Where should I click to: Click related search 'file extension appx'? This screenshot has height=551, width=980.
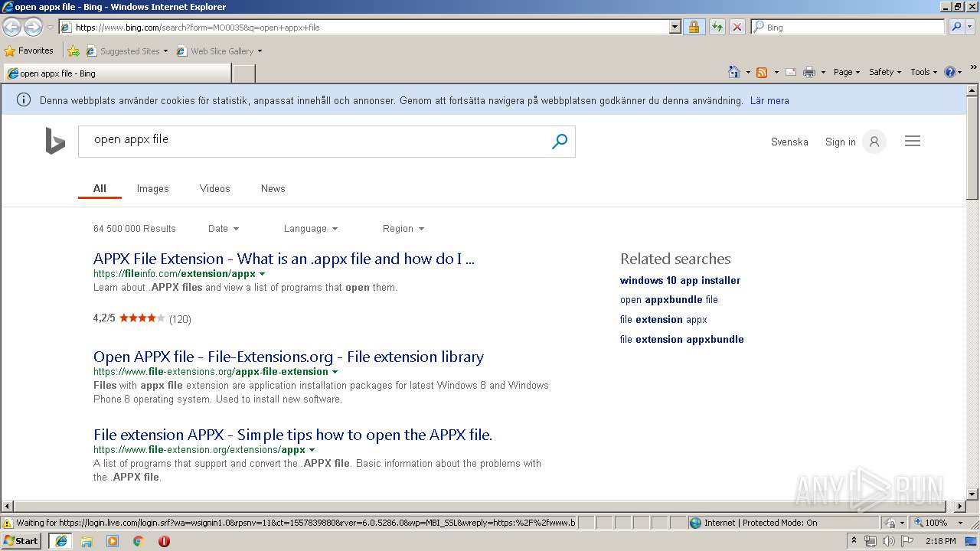click(x=663, y=319)
